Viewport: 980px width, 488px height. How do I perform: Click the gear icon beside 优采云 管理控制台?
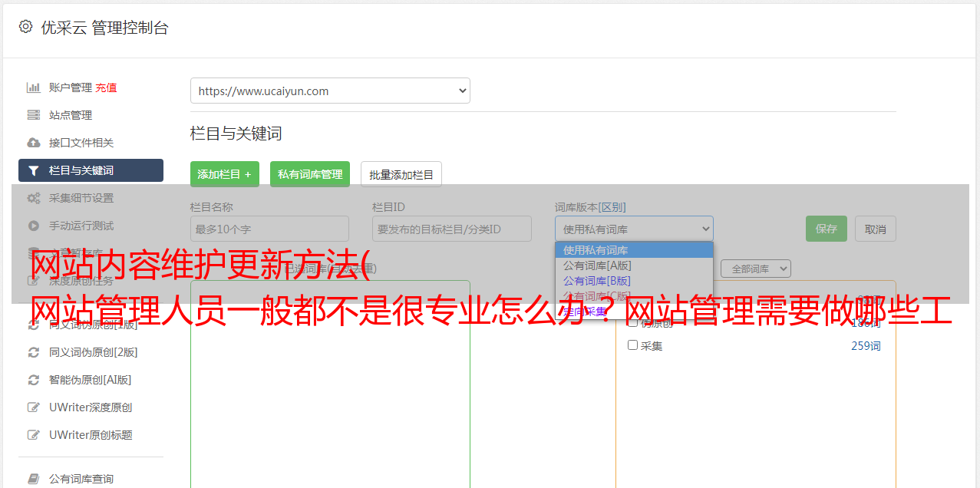[x=25, y=27]
